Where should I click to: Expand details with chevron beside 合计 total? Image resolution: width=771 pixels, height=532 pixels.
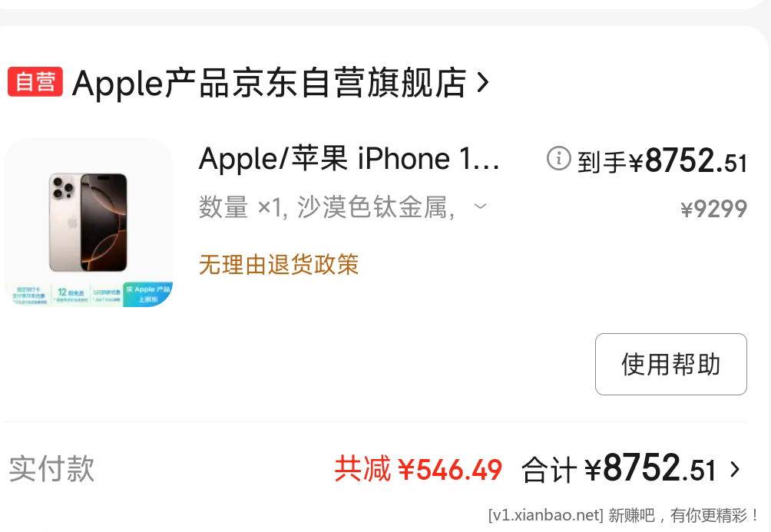pos(735,469)
